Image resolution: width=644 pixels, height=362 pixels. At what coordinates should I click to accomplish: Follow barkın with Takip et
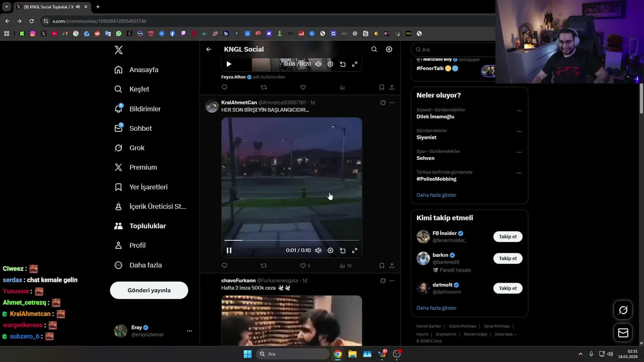click(508, 258)
